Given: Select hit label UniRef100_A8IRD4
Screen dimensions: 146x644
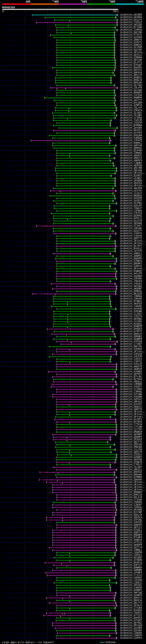Looking at the screenshot, I should pyautogui.click(x=131, y=17).
